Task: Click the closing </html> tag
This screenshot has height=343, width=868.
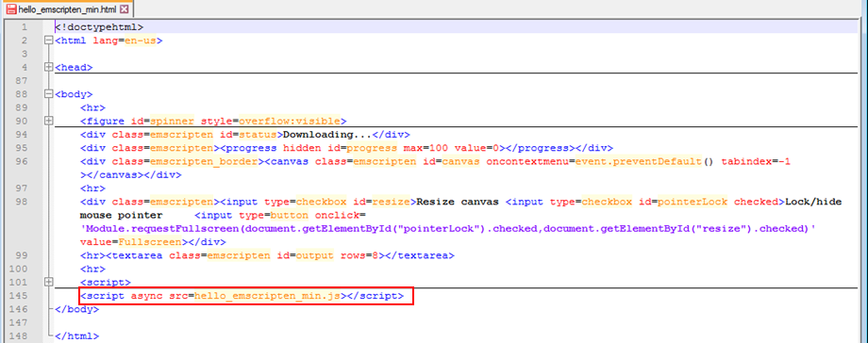Action: pyautogui.click(x=77, y=336)
